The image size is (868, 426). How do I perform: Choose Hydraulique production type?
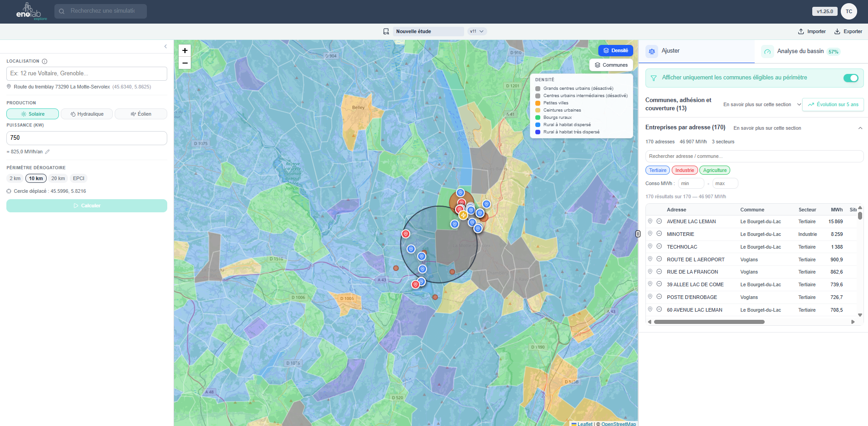pos(87,114)
